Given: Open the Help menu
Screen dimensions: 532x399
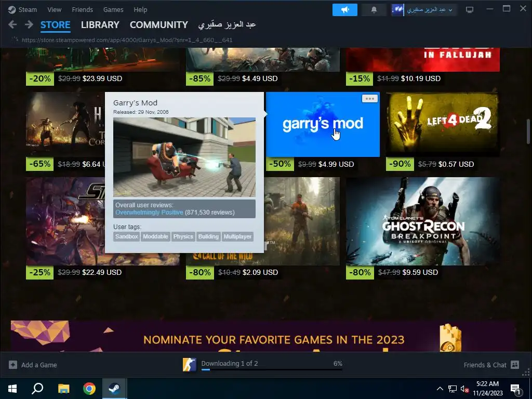Looking at the screenshot, I should click(x=140, y=9).
